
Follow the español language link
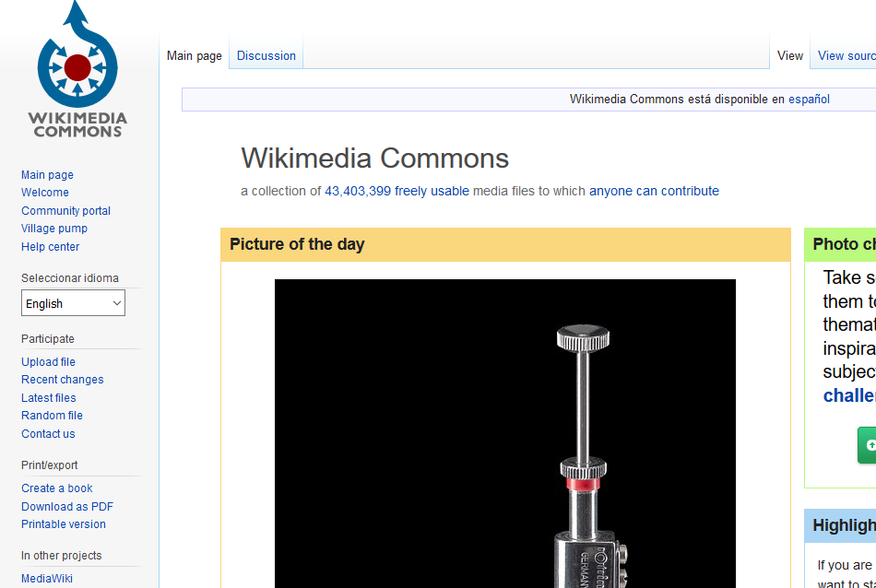tap(809, 100)
